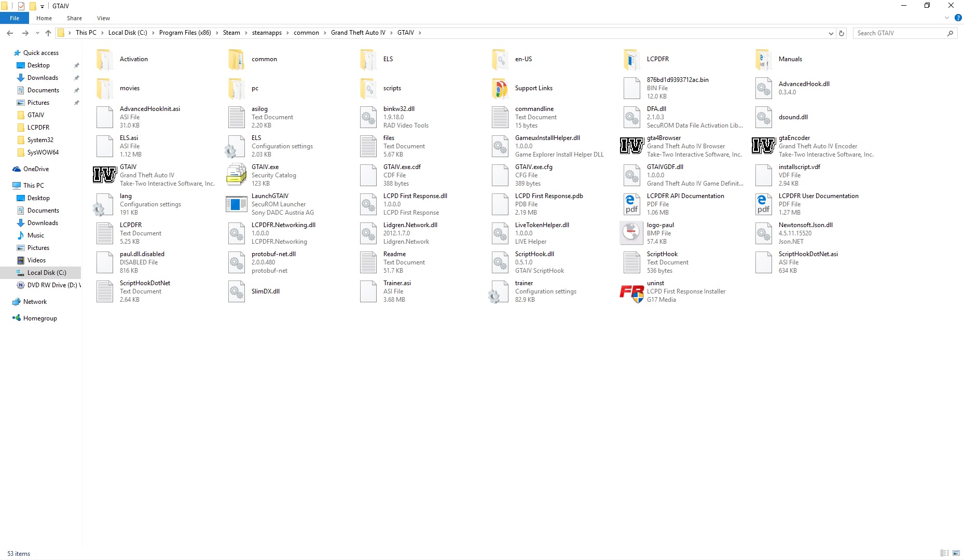
Task: Switch to large thumbnails view layout
Action: tap(956, 553)
